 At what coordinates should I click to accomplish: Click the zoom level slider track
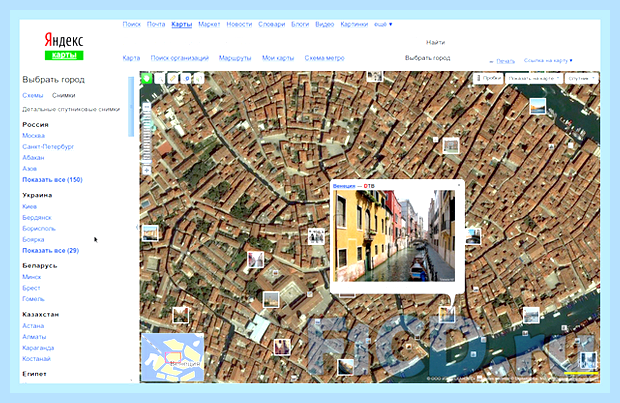pos(147,136)
